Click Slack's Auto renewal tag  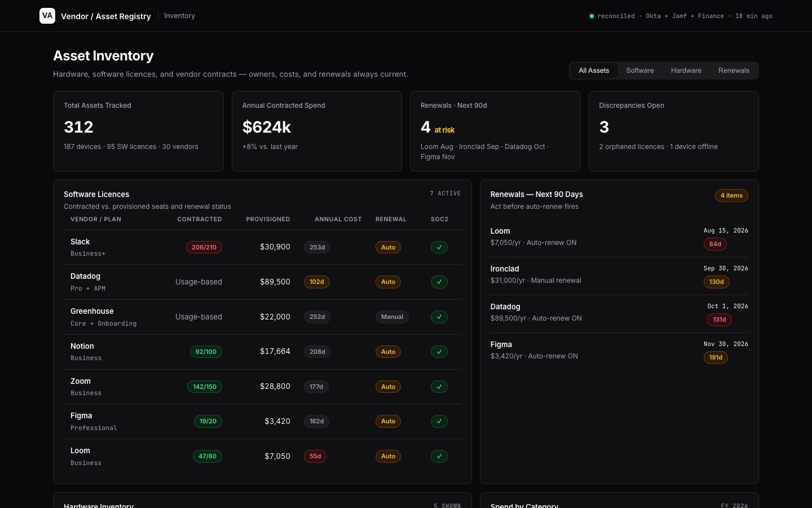tap(388, 247)
